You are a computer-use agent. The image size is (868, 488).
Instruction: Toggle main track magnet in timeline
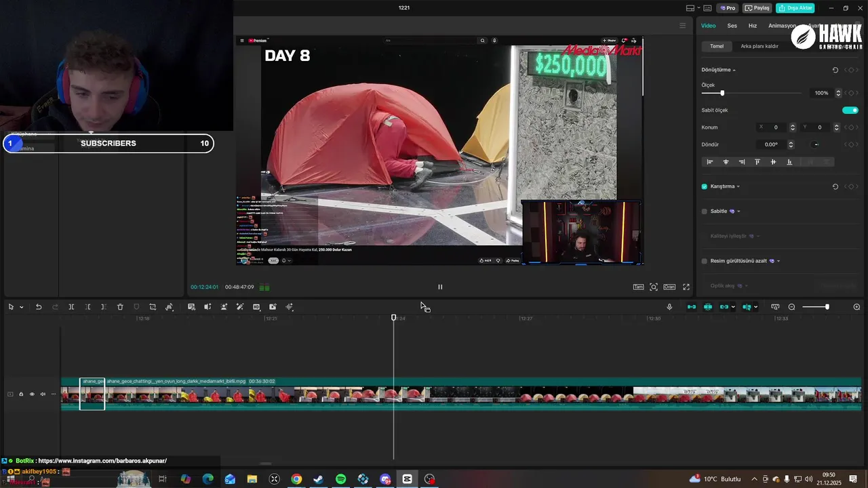692,307
